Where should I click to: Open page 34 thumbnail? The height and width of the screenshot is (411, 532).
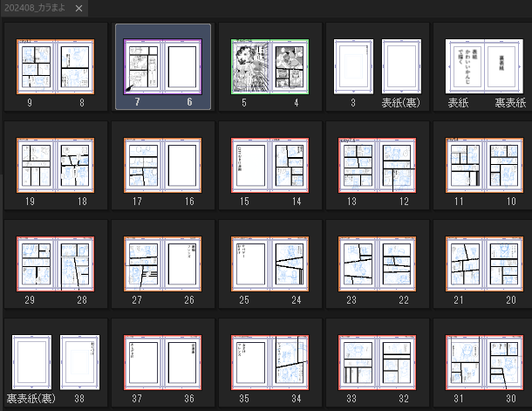(290, 362)
